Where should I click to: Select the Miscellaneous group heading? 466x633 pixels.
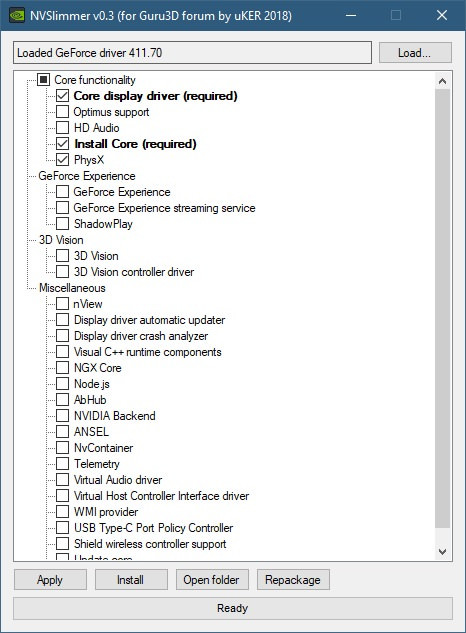pos(72,288)
